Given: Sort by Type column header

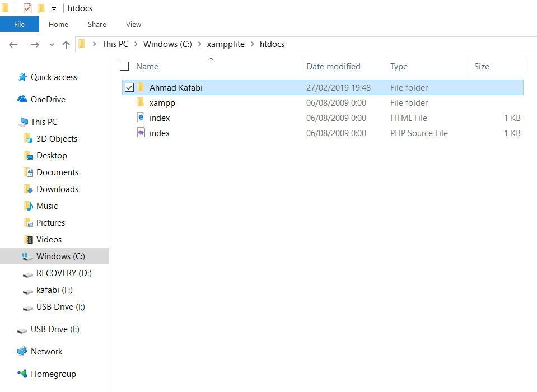Looking at the screenshot, I should click(399, 67).
